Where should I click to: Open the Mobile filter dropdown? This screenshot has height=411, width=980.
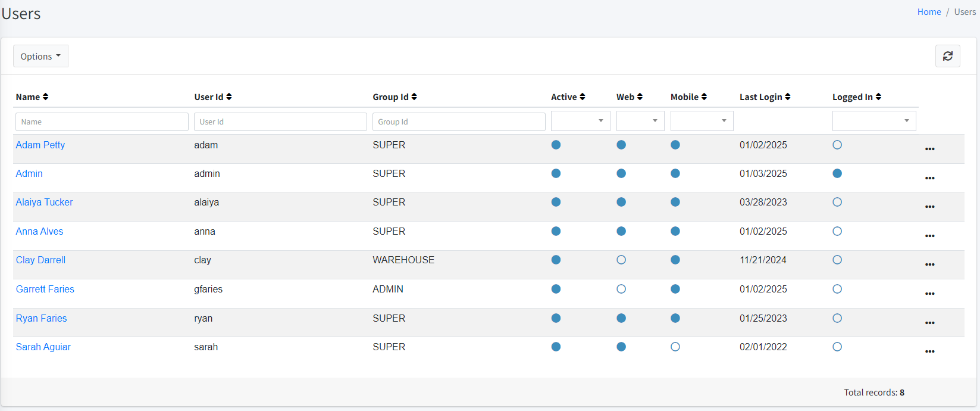[702, 121]
